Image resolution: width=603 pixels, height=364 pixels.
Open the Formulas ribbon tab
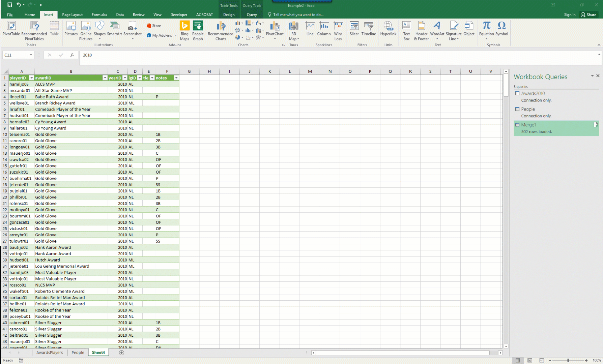click(x=99, y=15)
